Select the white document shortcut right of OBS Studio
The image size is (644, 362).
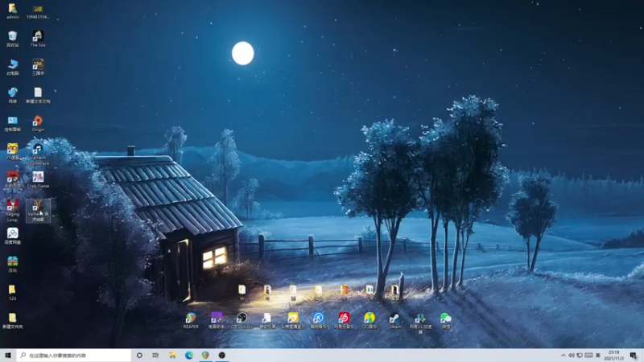267,320
